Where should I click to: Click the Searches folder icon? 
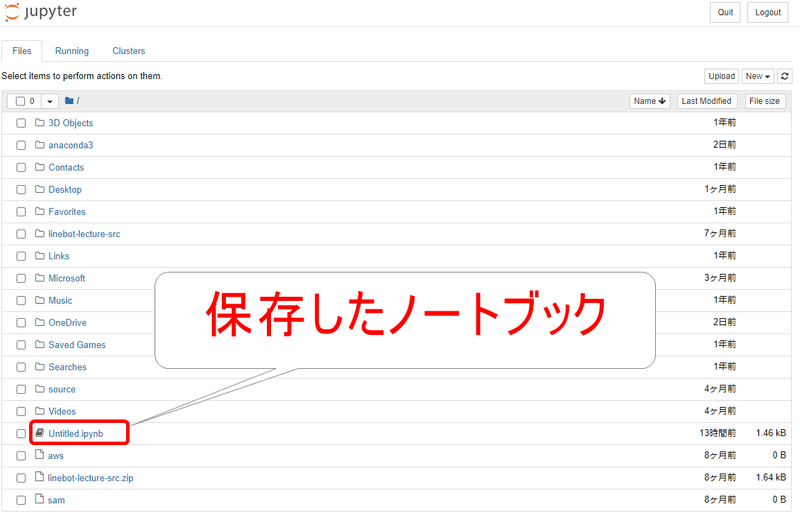tap(40, 366)
